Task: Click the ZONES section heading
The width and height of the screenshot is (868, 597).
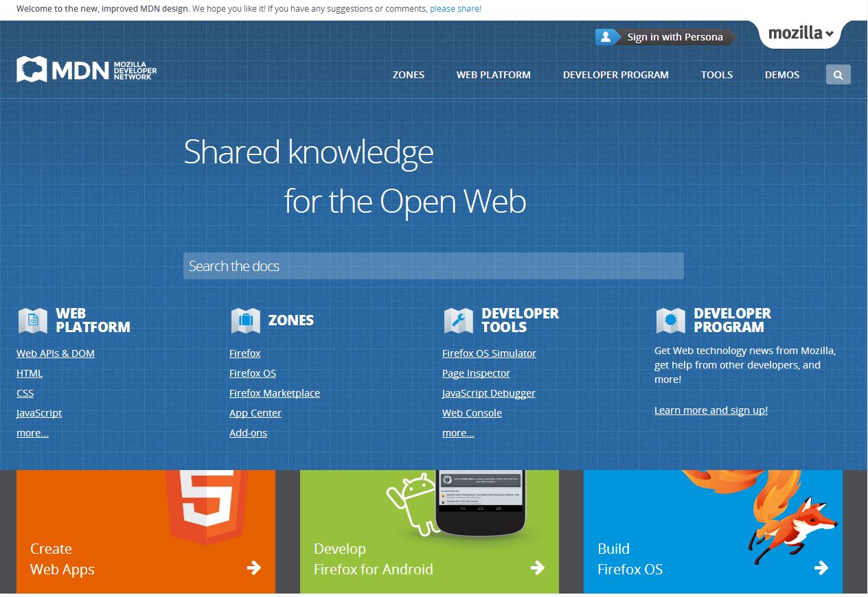Action: click(x=291, y=320)
